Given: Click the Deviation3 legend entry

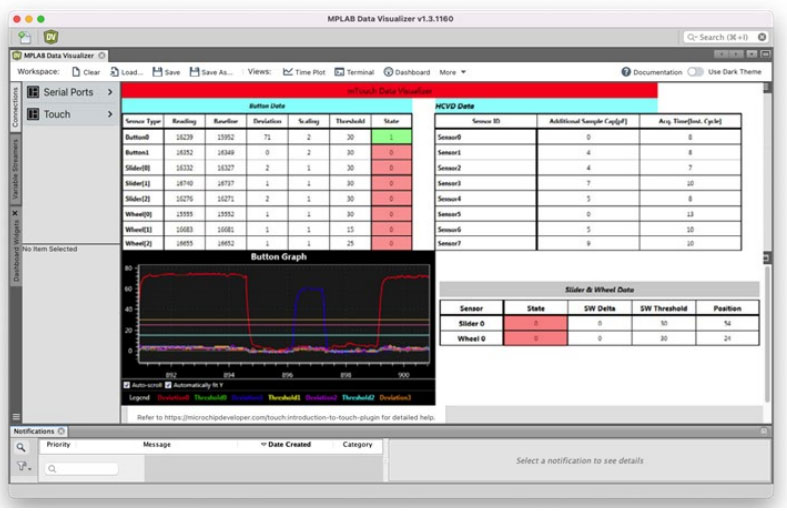Looking at the screenshot, I should coord(395,398).
